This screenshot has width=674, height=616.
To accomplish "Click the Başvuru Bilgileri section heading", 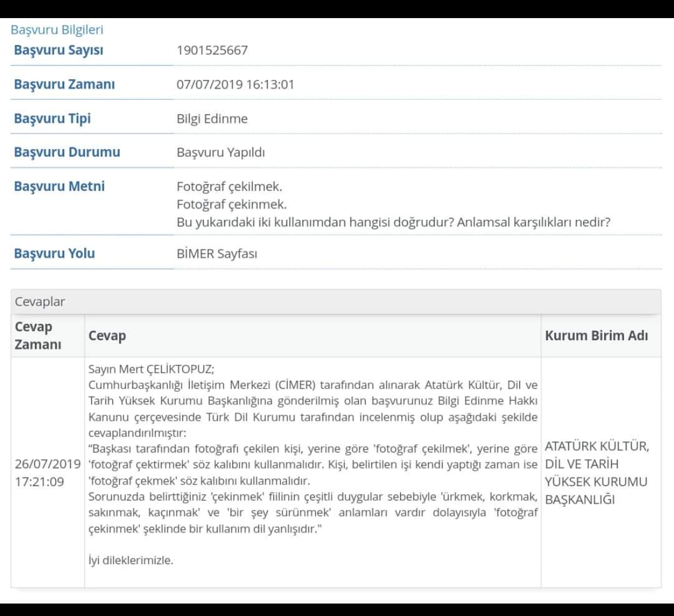I will coord(57,29).
